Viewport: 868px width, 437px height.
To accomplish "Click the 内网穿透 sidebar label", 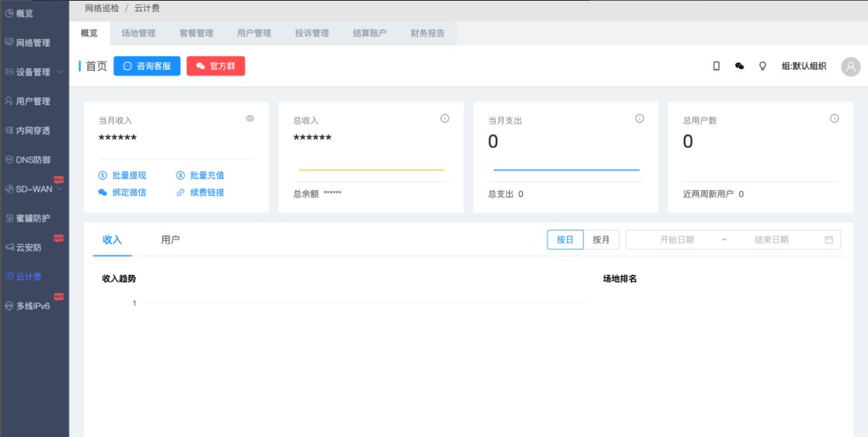I will 33,131.
